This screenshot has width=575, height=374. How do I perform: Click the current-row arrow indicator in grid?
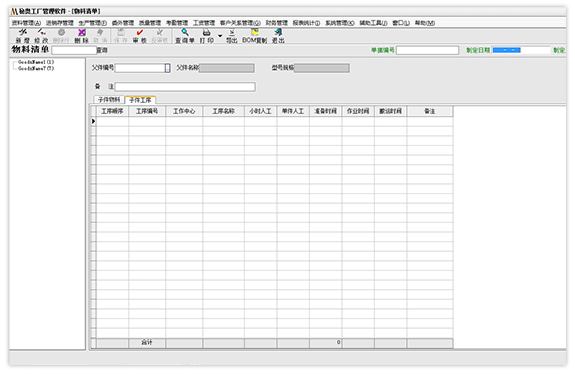[94, 121]
